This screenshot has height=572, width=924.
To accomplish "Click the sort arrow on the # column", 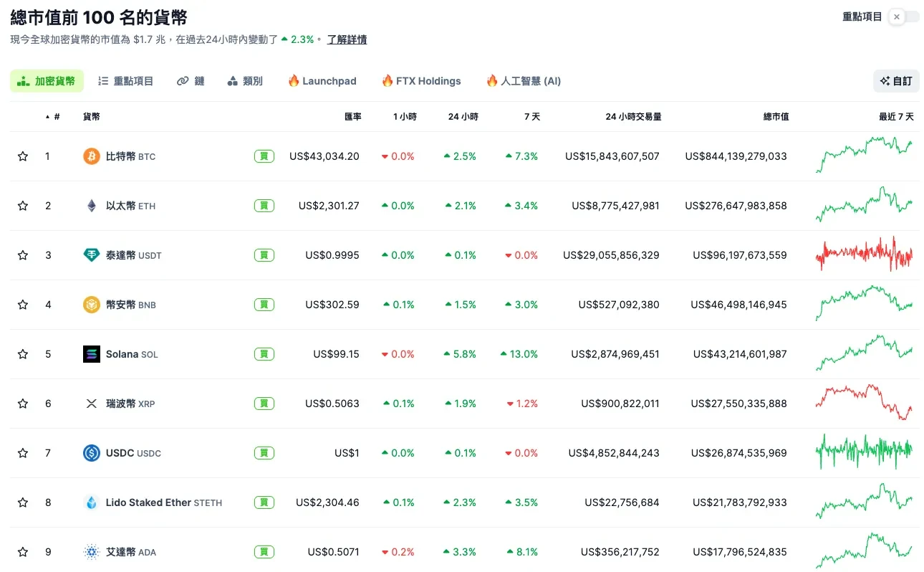I will click(46, 117).
